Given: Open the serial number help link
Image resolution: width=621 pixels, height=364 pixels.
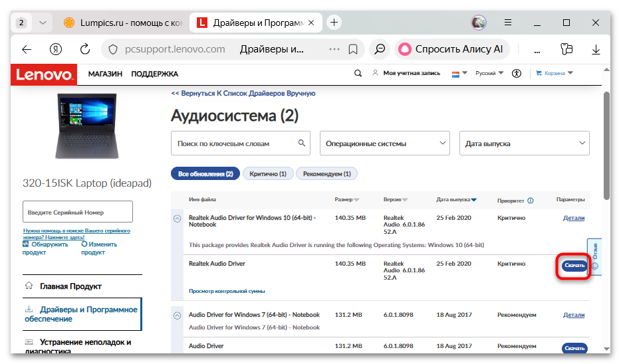Looking at the screenshot, I should [x=76, y=234].
